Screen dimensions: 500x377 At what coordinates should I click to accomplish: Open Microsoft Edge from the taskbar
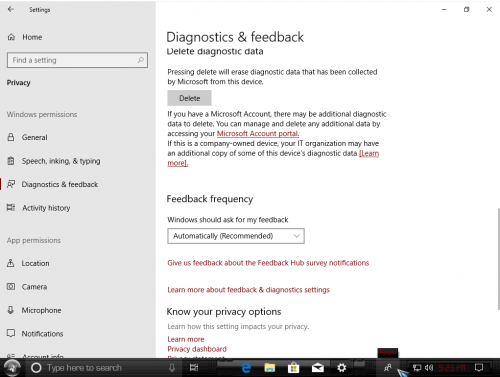(x=246, y=368)
